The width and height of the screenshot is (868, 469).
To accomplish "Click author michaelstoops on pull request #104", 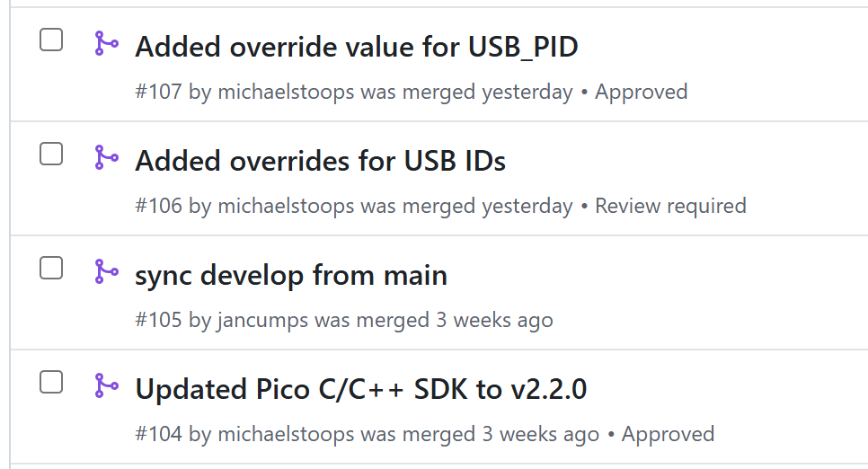I will (x=286, y=434).
